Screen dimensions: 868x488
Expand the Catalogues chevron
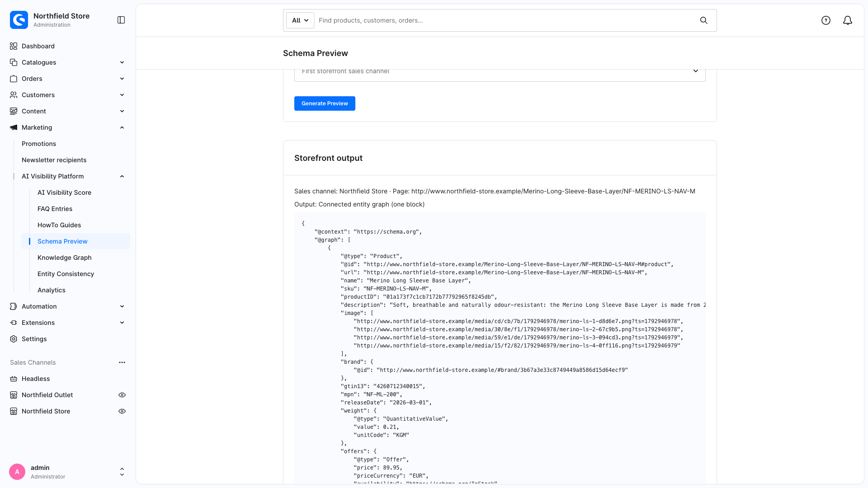tap(122, 62)
